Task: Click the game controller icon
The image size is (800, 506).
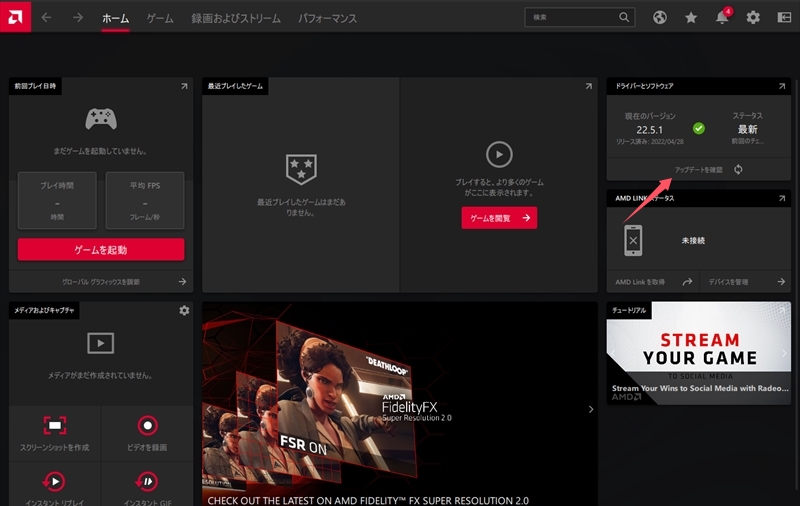Action: click(101, 119)
